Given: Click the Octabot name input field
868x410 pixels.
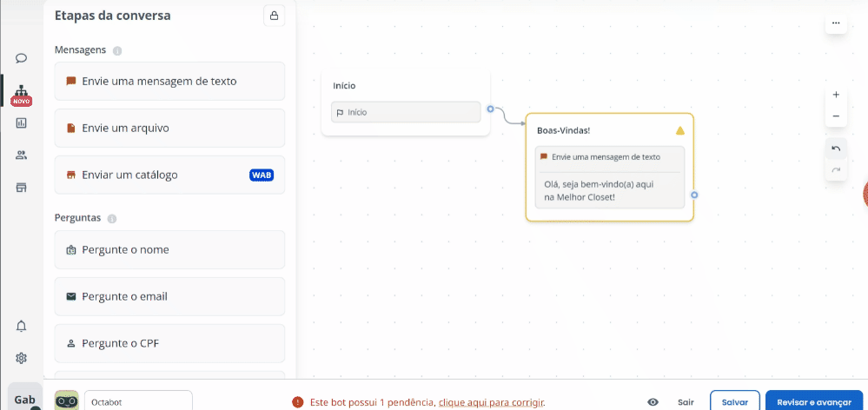Looking at the screenshot, I should point(138,400).
